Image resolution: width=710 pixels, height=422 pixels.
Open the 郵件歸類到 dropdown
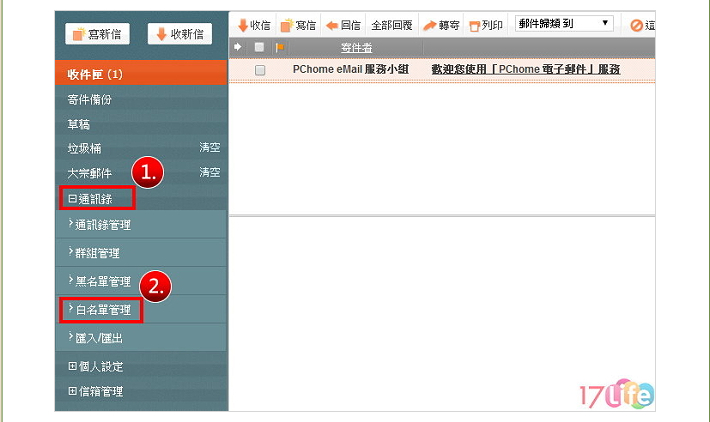(564, 24)
